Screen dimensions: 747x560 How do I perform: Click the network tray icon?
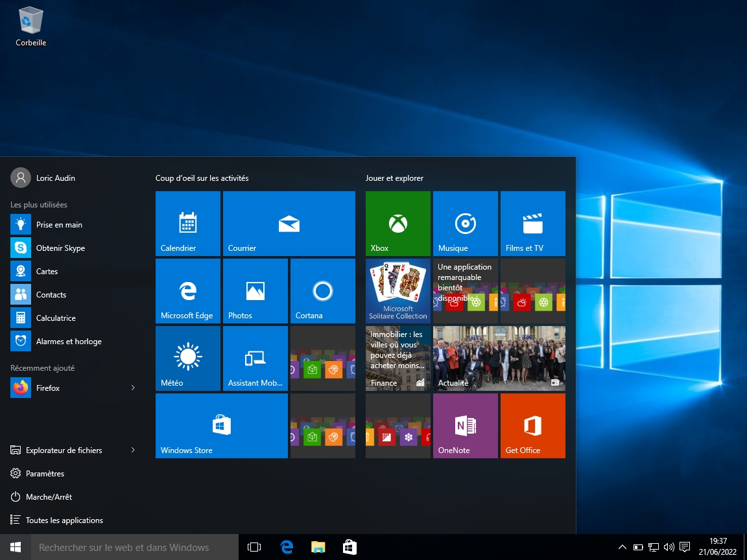(654, 547)
